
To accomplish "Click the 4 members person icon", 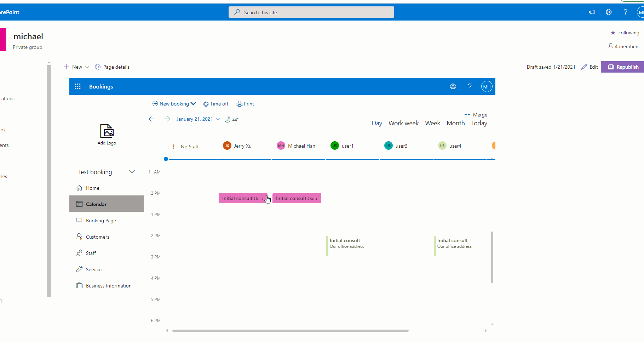I will pyautogui.click(x=610, y=46).
